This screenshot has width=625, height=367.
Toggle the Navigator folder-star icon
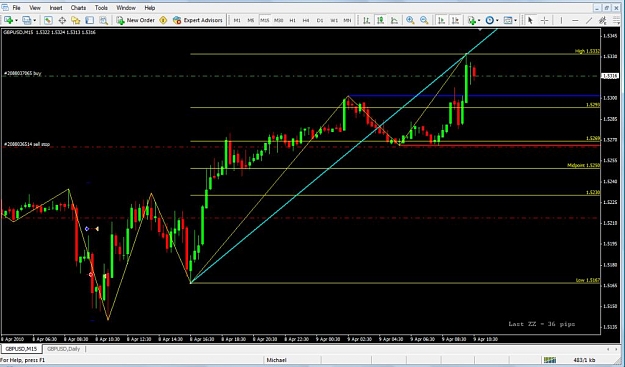(76, 20)
